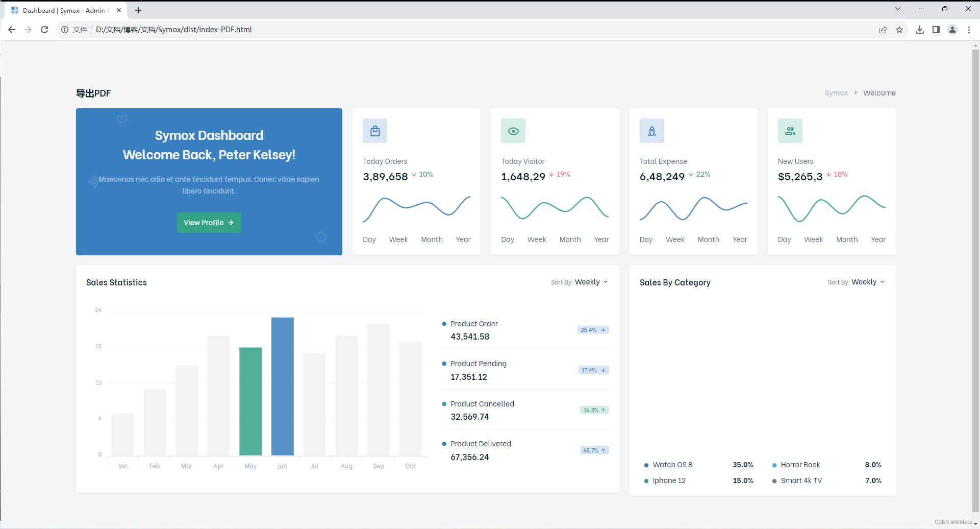Select Day tab in Today Visitor card
The height and width of the screenshot is (529, 980).
click(508, 239)
